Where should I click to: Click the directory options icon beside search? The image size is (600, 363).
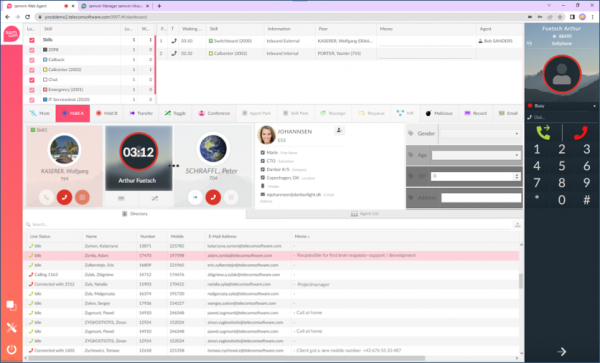[x=517, y=225]
